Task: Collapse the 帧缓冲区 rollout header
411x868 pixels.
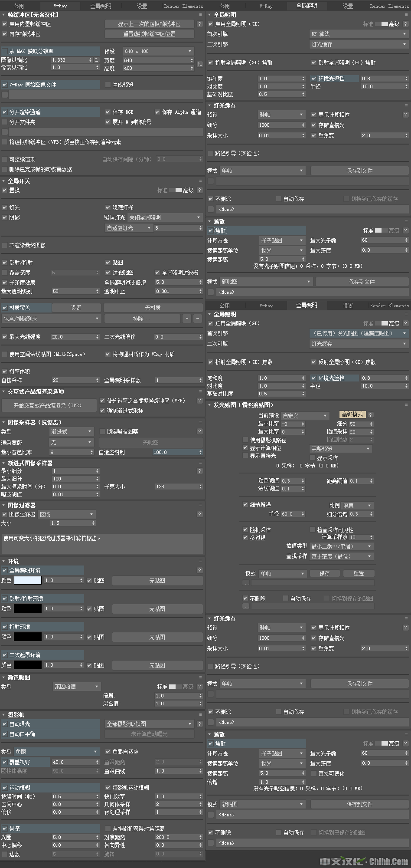Action: click(x=33, y=15)
